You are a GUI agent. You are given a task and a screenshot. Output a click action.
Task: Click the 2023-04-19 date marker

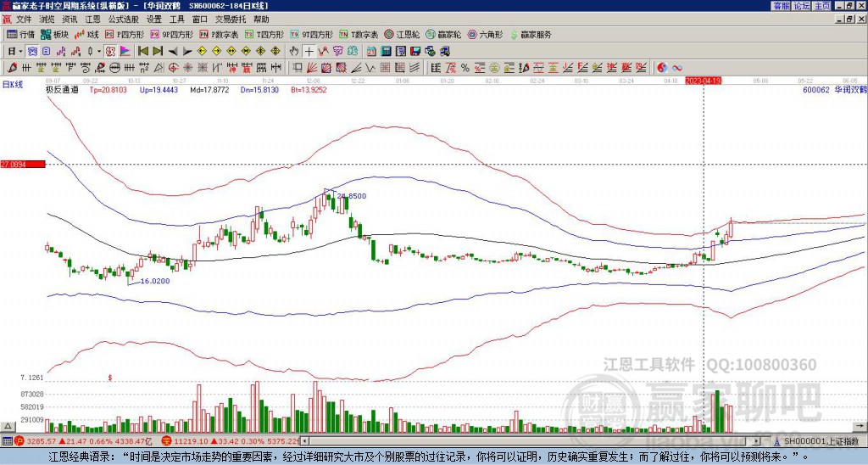pyautogui.click(x=704, y=81)
